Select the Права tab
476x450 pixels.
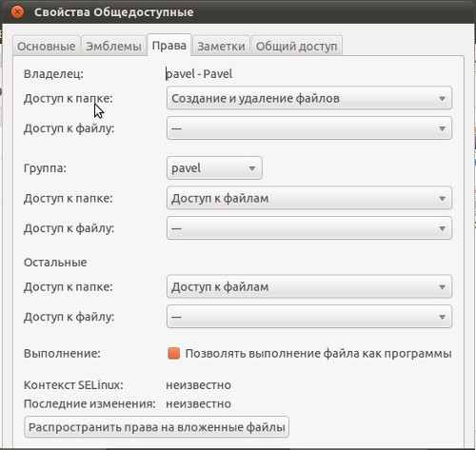click(169, 46)
